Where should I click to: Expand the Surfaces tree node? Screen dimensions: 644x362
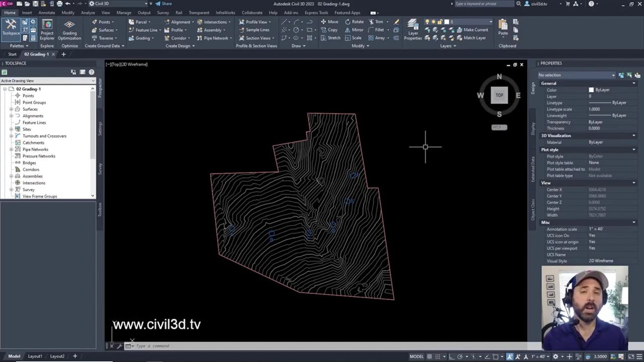(x=11, y=109)
